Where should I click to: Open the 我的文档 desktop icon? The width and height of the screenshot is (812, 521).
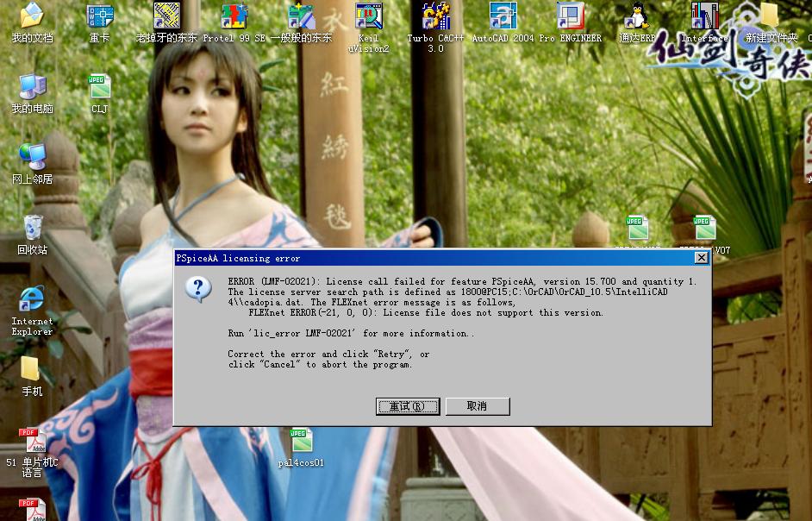pos(32,15)
